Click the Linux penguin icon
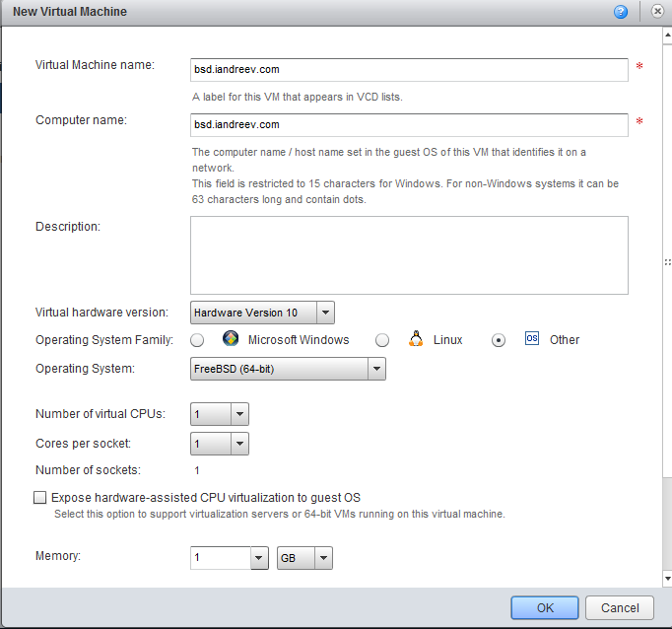This screenshot has height=629, width=672. pos(416,338)
